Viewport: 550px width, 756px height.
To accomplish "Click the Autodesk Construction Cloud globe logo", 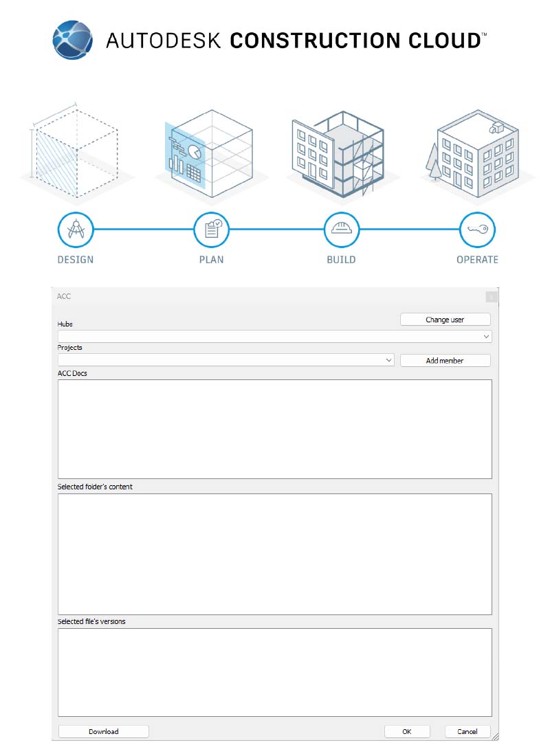I will 74,39.
